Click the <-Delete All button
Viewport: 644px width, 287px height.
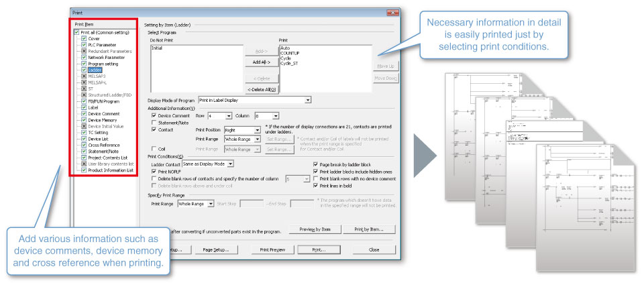261,89
